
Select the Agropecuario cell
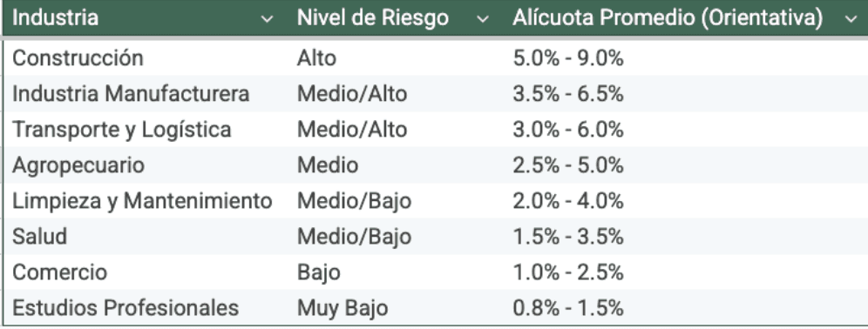(145, 164)
